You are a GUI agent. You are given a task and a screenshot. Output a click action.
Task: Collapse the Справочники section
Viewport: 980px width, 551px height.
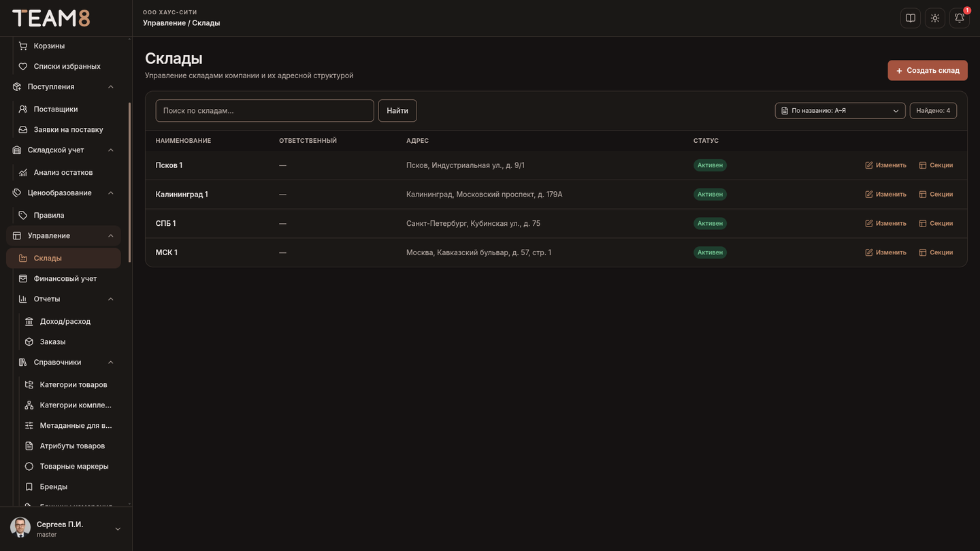(x=111, y=363)
